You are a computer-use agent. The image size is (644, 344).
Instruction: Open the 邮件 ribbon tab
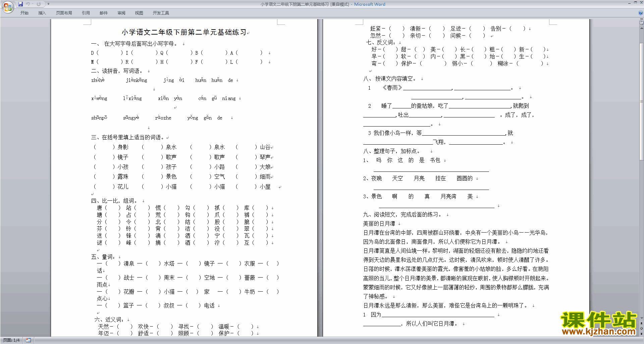104,13
